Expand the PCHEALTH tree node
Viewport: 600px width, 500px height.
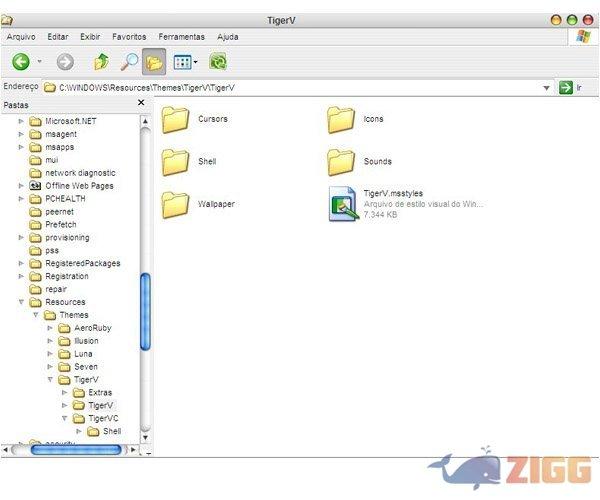21,199
